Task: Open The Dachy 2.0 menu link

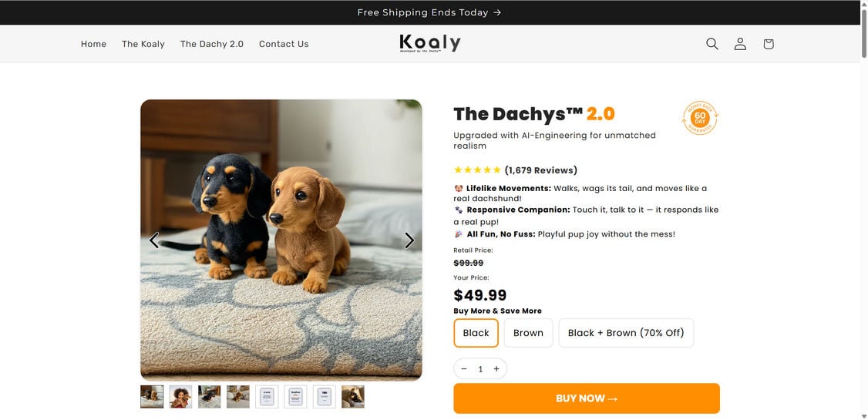Action: 212,44
